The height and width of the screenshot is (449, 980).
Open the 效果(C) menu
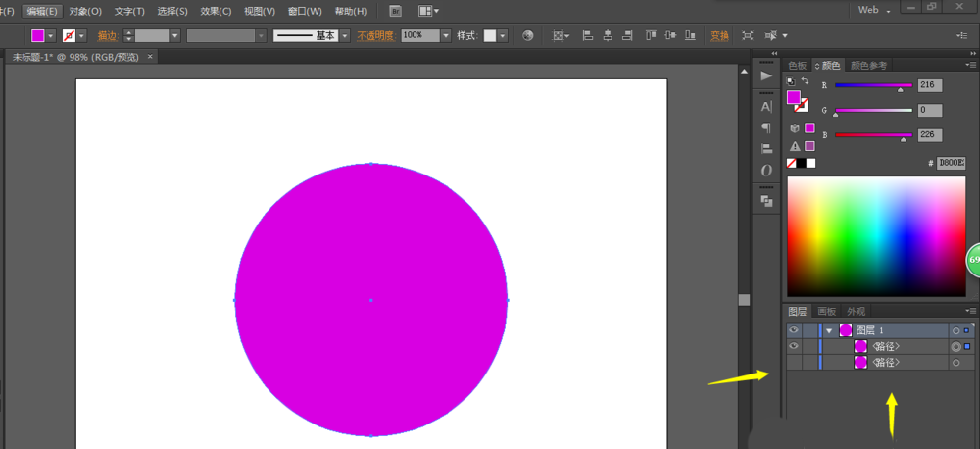pyautogui.click(x=216, y=11)
